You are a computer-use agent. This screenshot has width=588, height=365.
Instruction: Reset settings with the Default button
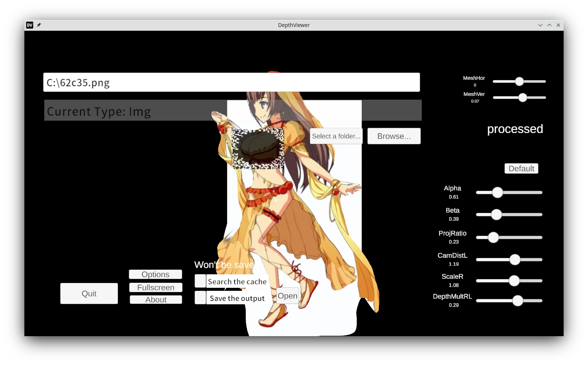(521, 169)
